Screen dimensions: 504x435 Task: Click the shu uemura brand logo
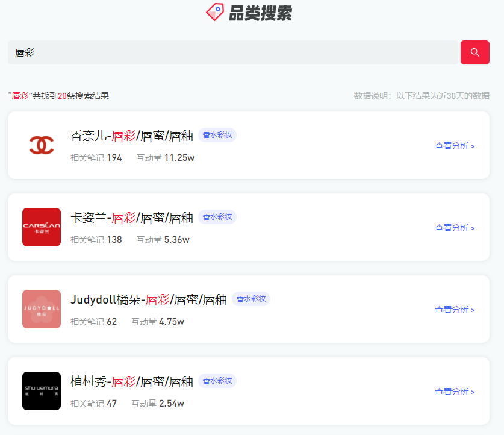(42, 391)
